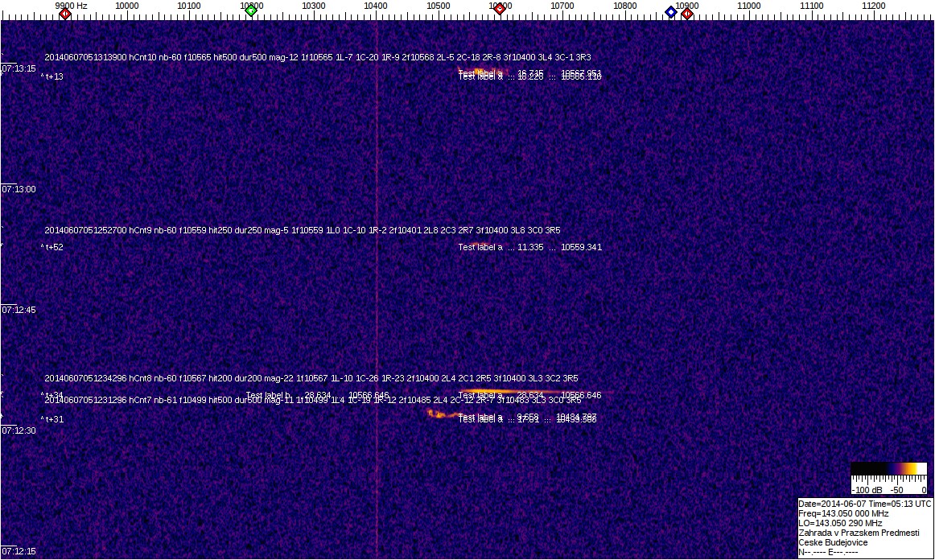Click the red diamond marker at 10600 Hz

pyautogui.click(x=500, y=10)
